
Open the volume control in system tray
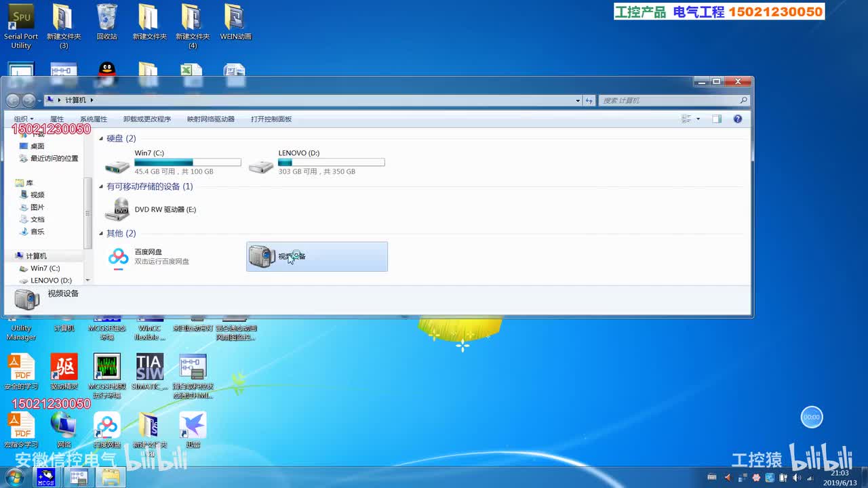pyautogui.click(x=796, y=478)
